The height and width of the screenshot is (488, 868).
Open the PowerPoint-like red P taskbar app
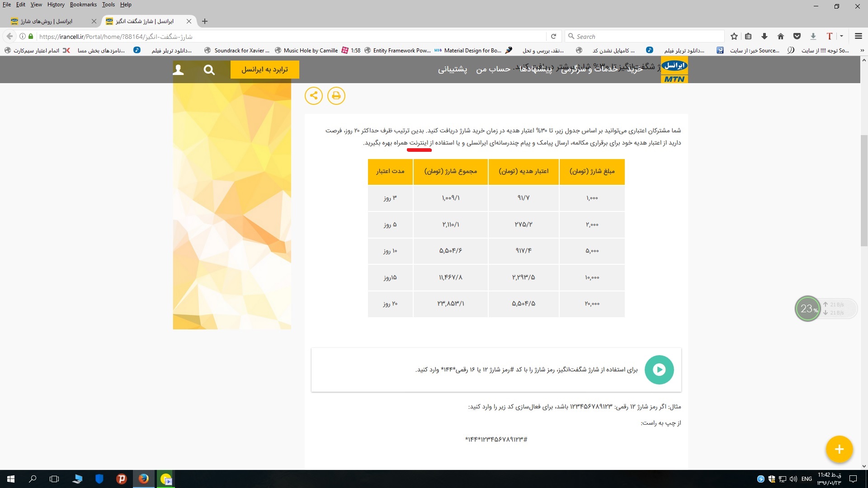(121, 479)
